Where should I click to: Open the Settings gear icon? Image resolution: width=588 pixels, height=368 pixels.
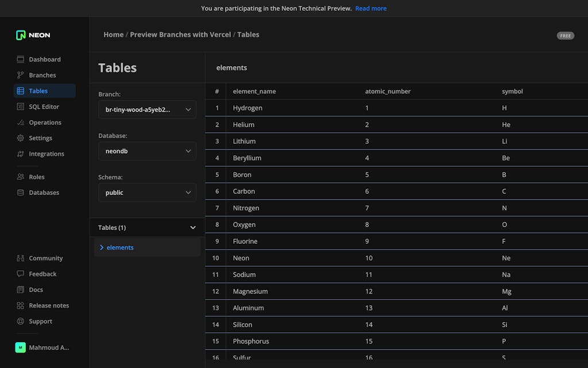tap(21, 138)
